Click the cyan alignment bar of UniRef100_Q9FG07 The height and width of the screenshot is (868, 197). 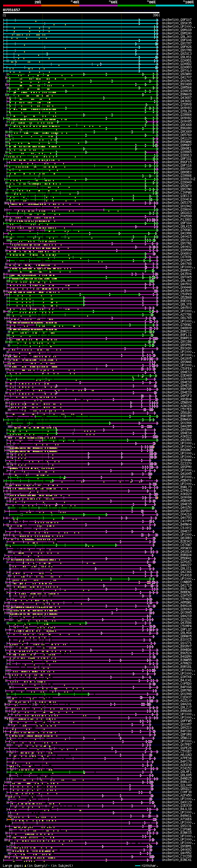coord(81,20)
